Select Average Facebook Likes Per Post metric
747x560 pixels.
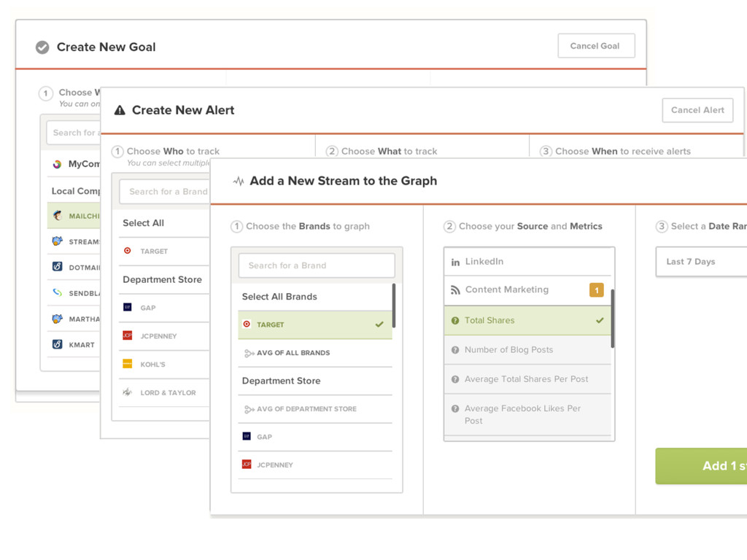(x=527, y=415)
